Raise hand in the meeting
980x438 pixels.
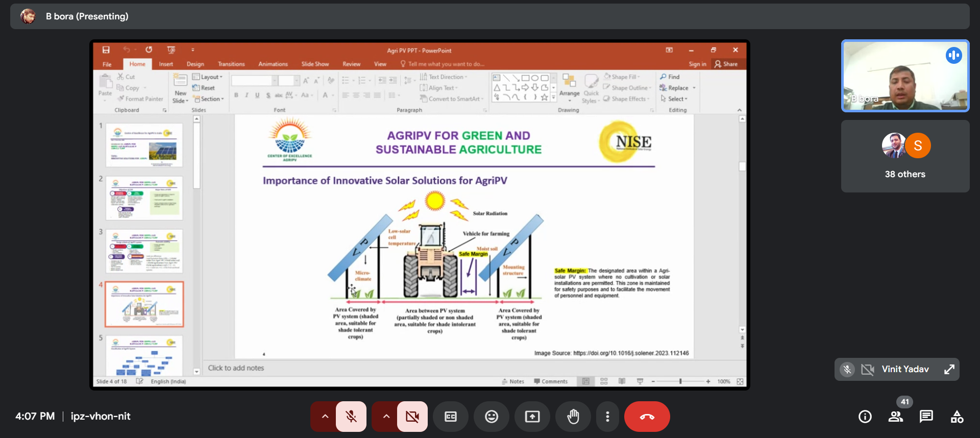573,417
